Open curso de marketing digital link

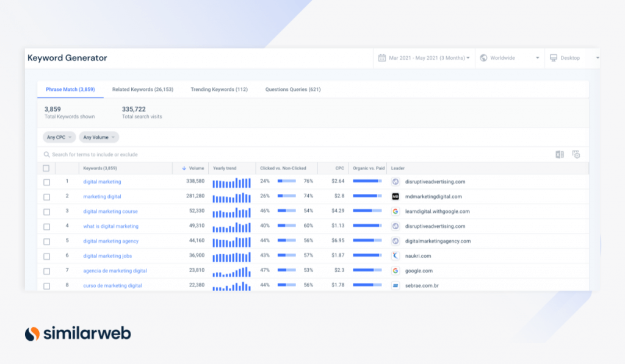pos(112,285)
